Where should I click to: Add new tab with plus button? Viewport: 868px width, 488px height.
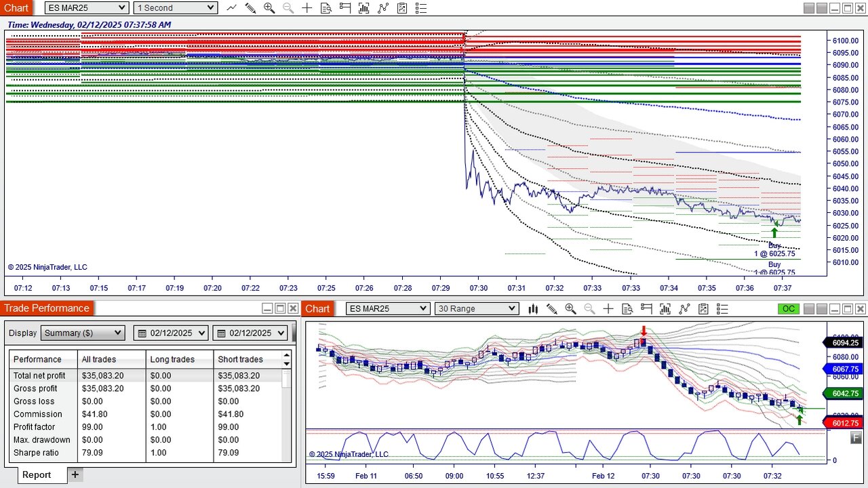click(75, 474)
